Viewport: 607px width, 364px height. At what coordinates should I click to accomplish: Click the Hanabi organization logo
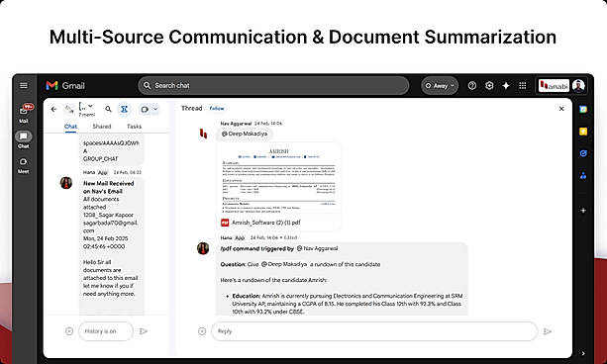[x=554, y=85]
